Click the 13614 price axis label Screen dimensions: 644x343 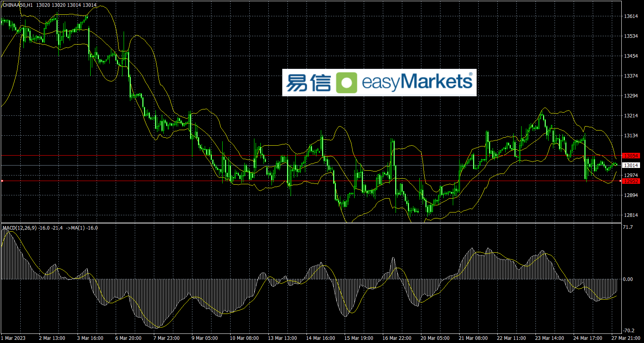pyautogui.click(x=631, y=16)
